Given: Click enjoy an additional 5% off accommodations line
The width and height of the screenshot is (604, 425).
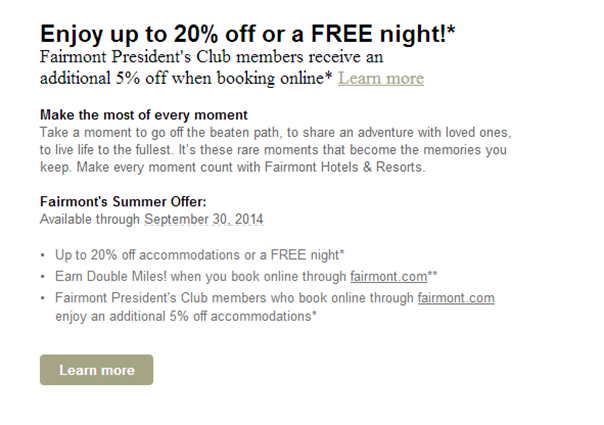Looking at the screenshot, I should coord(186,316).
